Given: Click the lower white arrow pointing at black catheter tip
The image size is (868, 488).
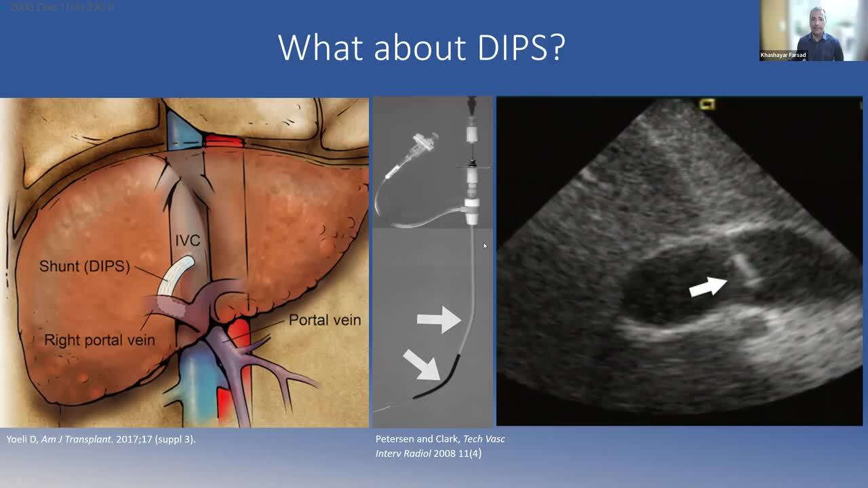Looking at the screenshot, I should (422, 364).
